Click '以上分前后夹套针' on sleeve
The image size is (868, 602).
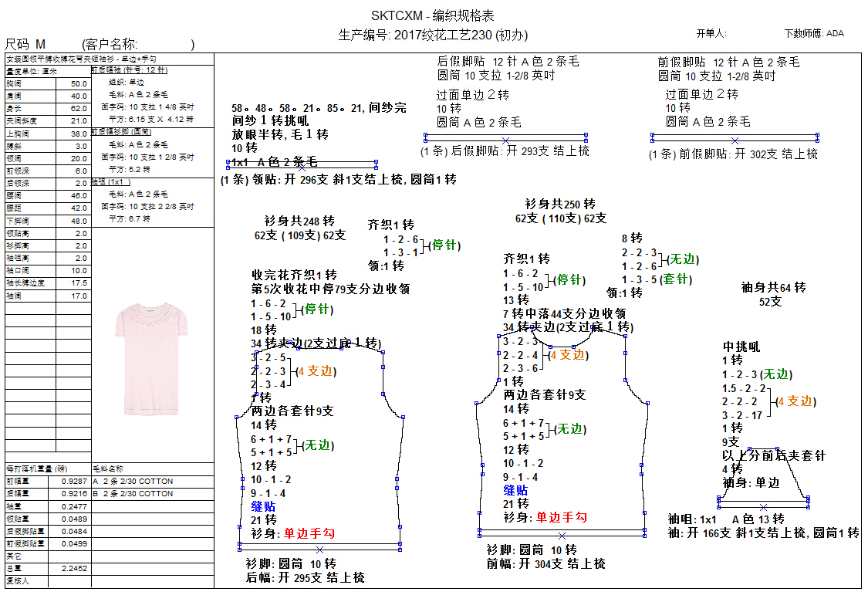point(773,455)
